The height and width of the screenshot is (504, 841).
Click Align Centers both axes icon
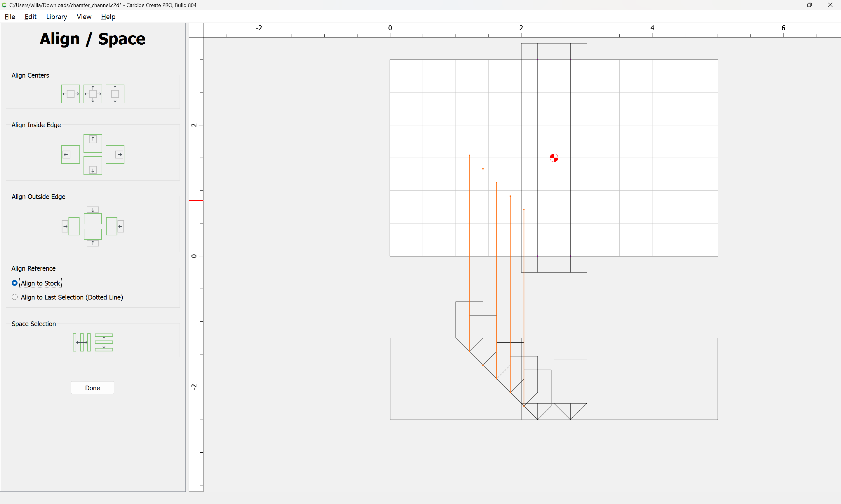pos(93,94)
